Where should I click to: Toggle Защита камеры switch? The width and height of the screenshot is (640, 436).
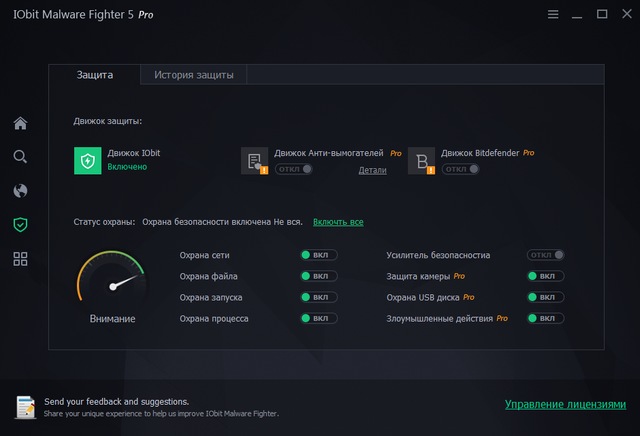click(x=546, y=276)
